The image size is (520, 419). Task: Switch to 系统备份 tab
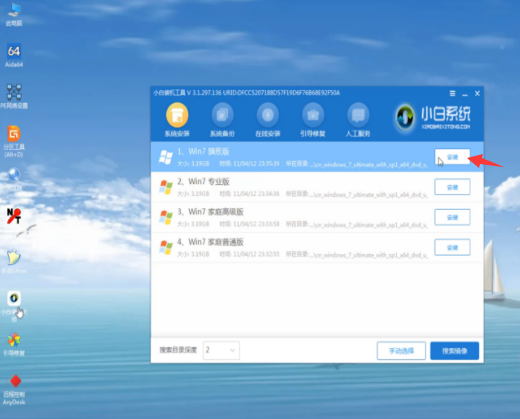[x=222, y=115]
